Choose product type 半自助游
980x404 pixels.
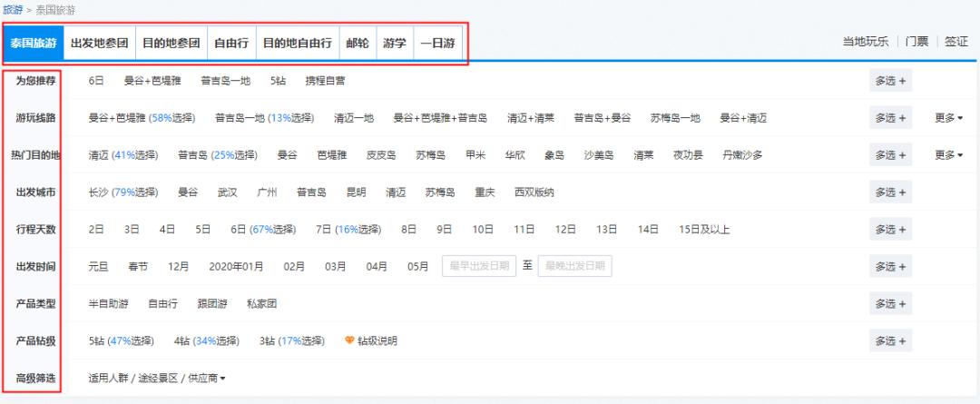click(109, 304)
